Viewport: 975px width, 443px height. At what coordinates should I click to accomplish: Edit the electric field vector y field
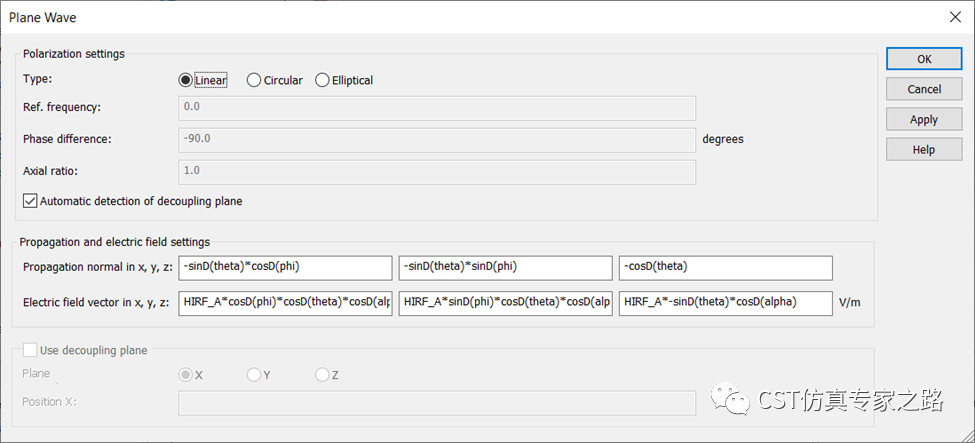click(506, 304)
